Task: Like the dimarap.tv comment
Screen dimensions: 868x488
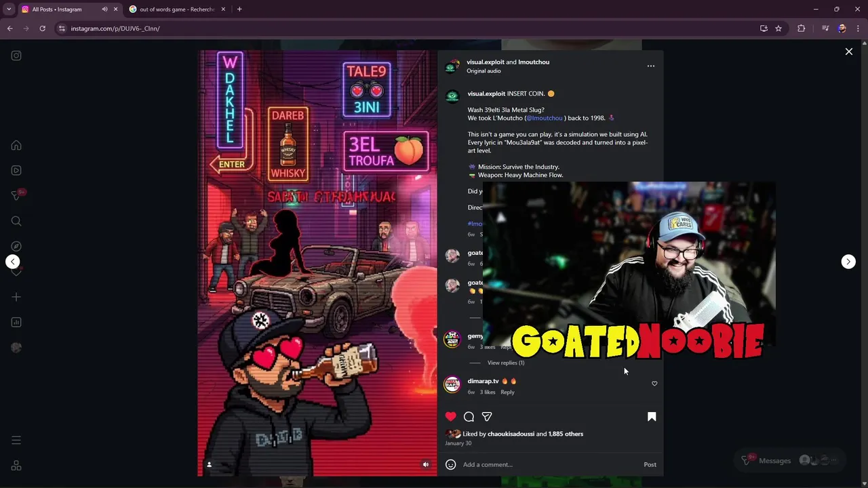Action: [x=654, y=384]
